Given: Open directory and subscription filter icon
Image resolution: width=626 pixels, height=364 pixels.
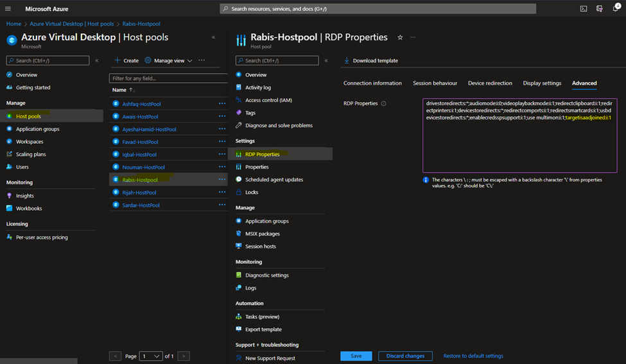Looking at the screenshot, I should [599, 9].
